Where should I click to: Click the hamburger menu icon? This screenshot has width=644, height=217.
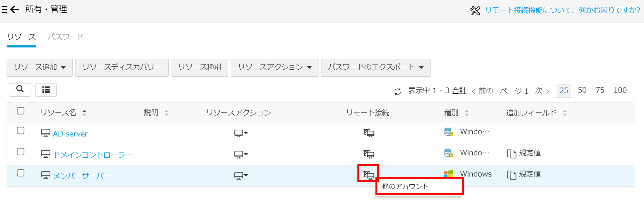tap(5, 10)
